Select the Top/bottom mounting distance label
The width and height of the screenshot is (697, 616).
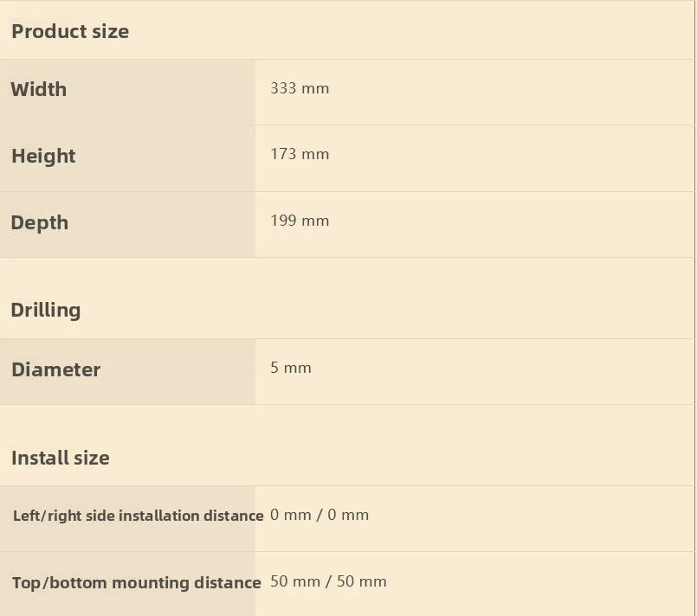click(137, 582)
